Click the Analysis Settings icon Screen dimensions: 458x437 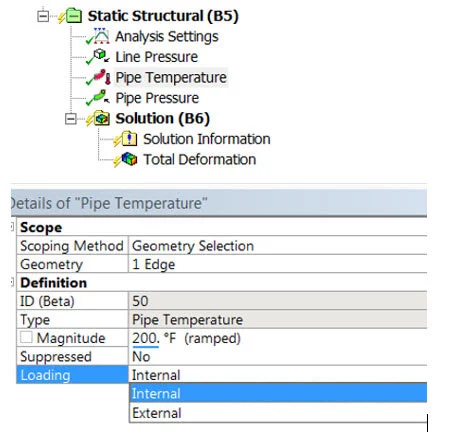point(102,36)
